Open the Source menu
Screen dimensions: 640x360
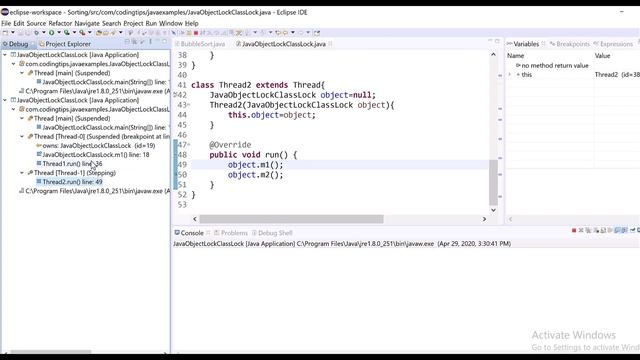click(36, 23)
